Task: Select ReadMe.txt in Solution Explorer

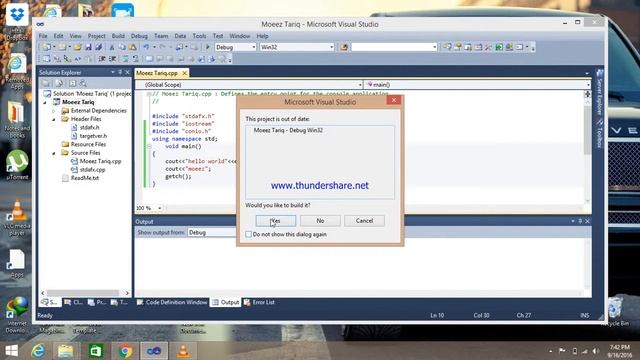Action: tap(84, 178)
